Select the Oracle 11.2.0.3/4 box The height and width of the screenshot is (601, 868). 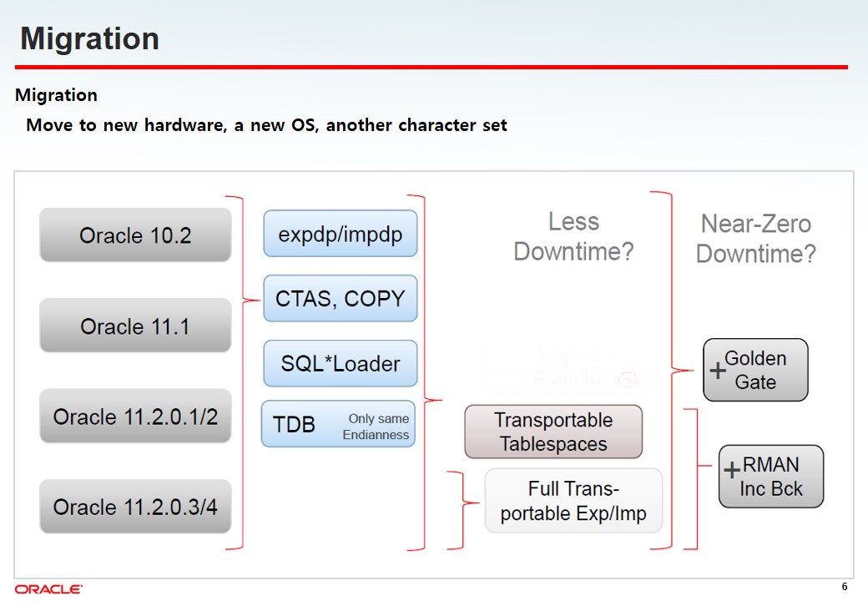point(135,507)
